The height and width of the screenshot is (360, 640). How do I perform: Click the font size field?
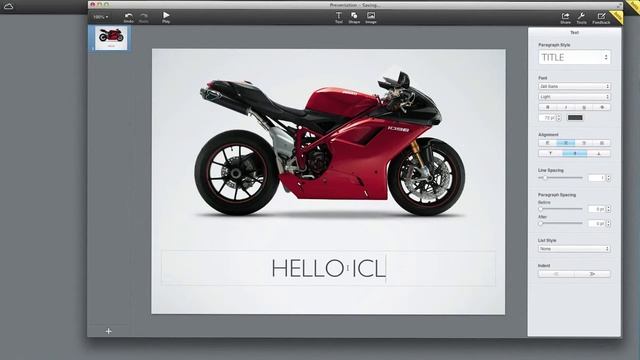[x=547, y=118]
